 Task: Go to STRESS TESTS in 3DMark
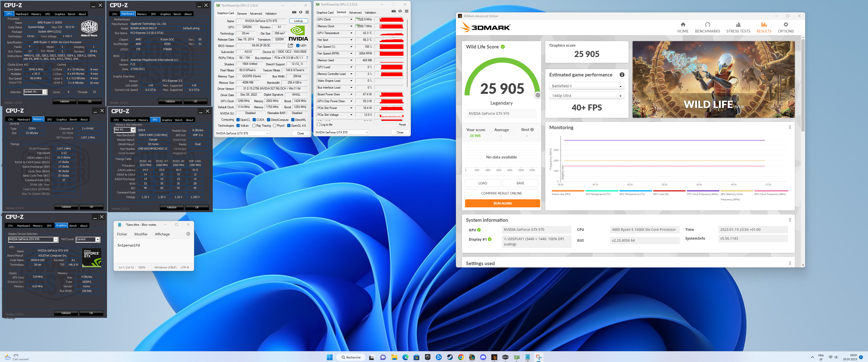738,27
